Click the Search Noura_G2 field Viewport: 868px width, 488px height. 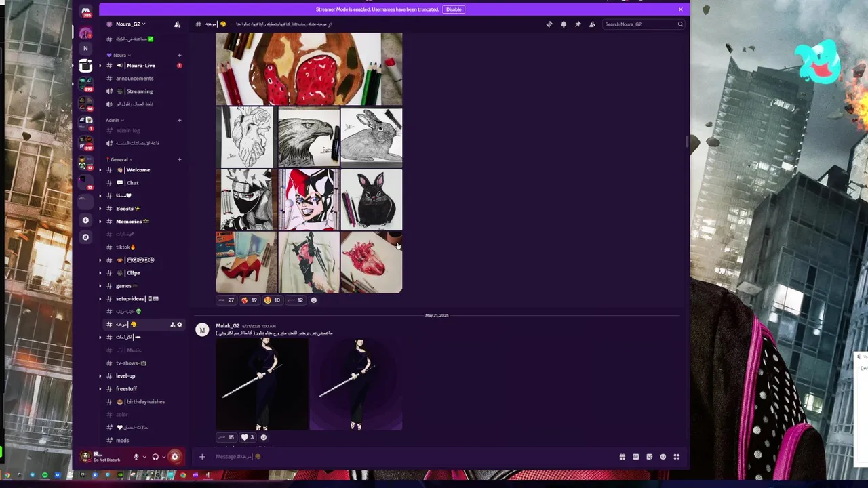point(643,24)
